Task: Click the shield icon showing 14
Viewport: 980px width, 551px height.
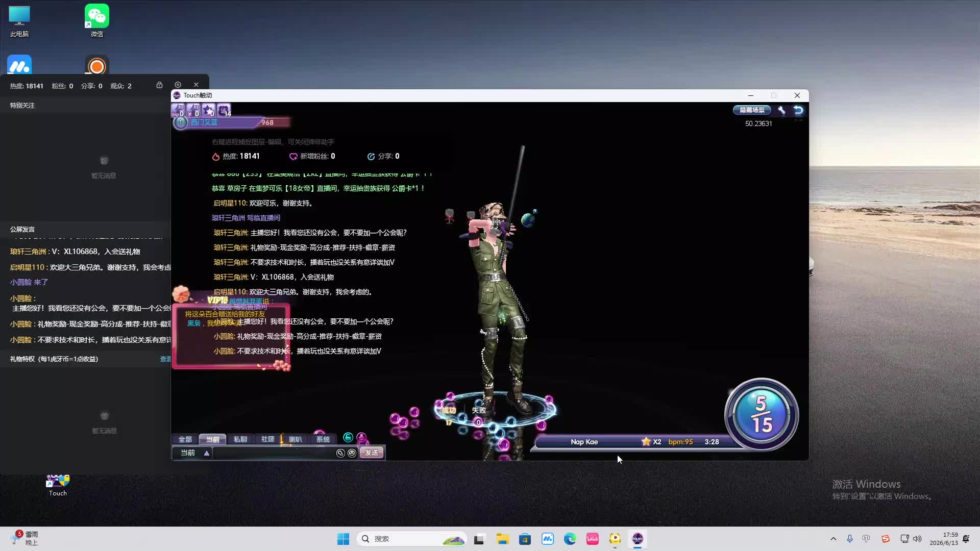Action: coord(224,110)
